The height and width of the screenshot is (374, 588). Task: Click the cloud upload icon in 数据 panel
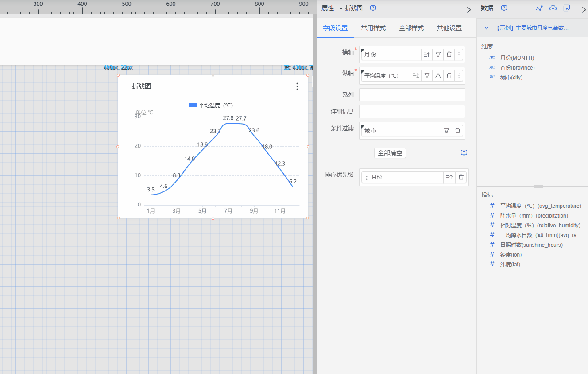click(x=553, y=8)
